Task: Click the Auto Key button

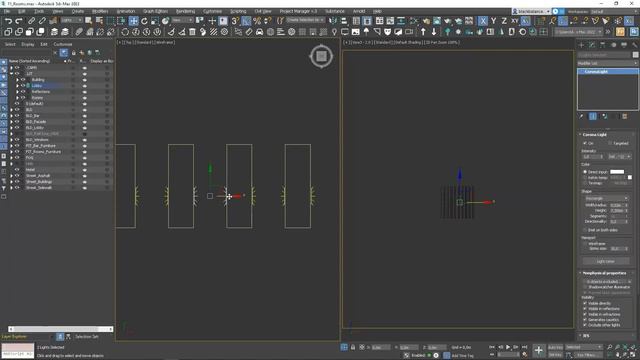Action: point(555,347)
